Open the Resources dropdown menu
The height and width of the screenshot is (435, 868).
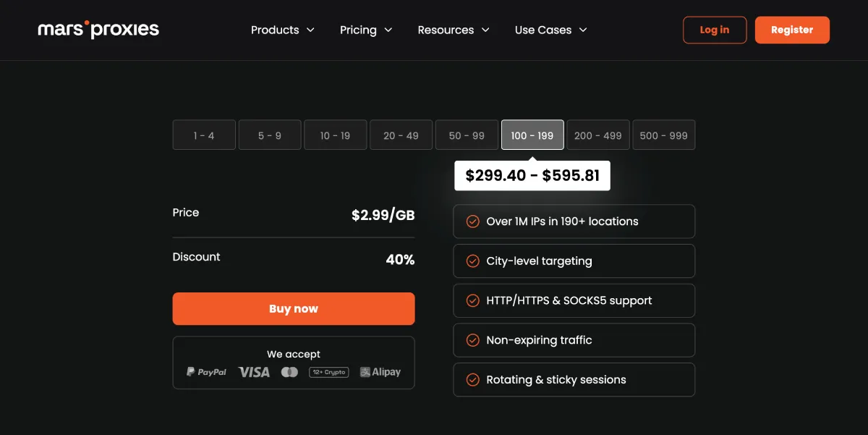(454, 30)
